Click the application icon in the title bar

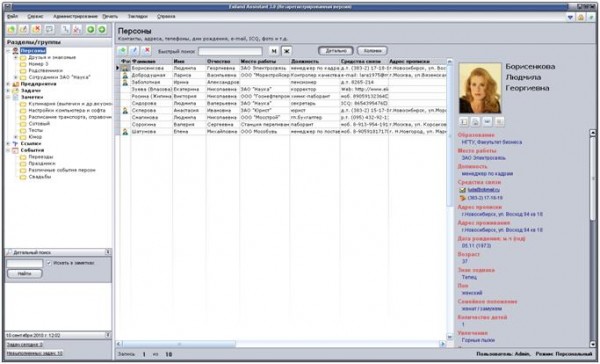8,7
